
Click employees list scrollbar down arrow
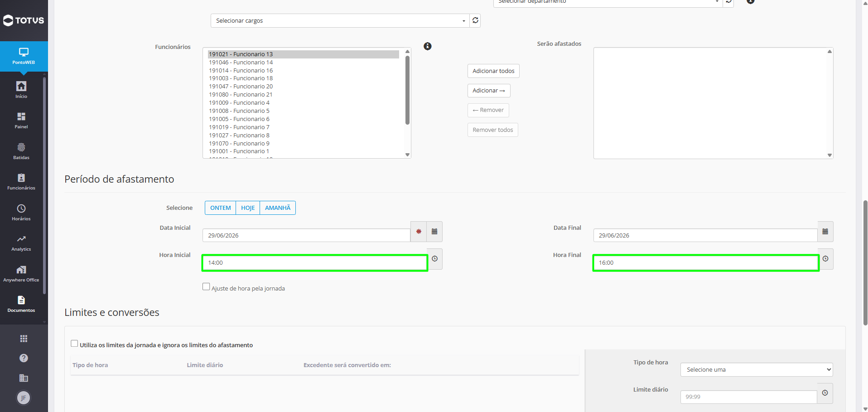(x=407, y=155)
